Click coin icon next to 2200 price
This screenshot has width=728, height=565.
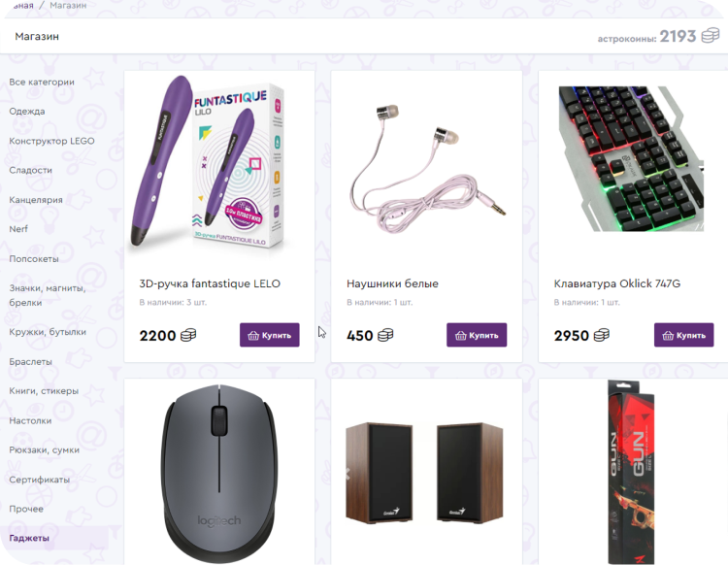pos(188,335)
